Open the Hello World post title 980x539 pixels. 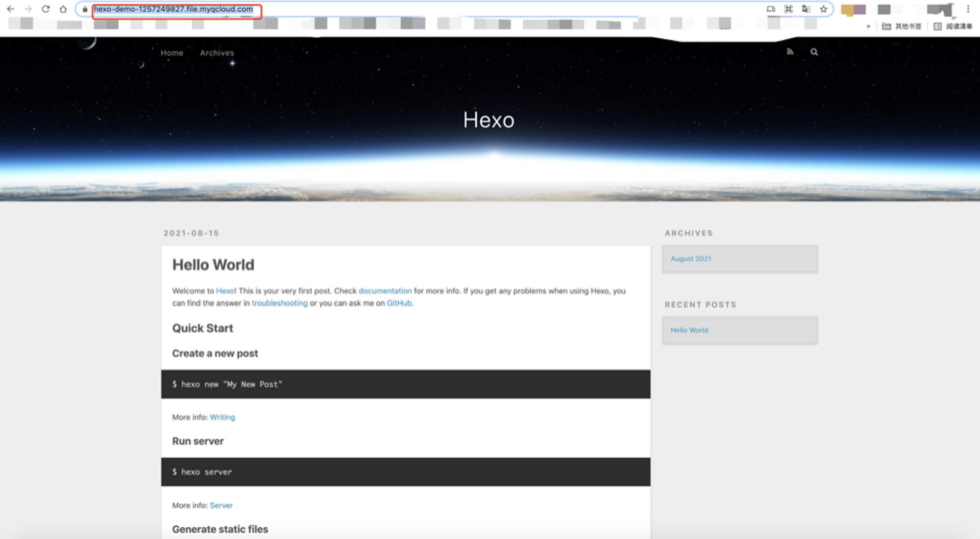pyautogui.click(x=213, y=265)
